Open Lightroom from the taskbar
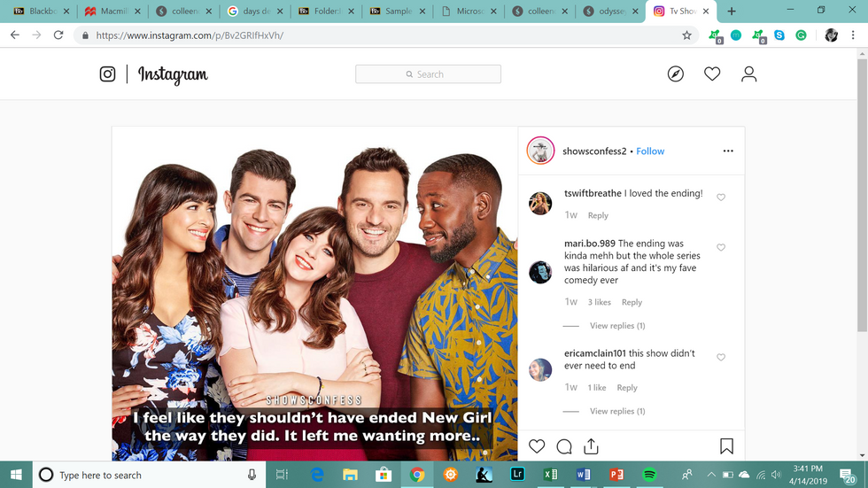 (x=517, y=475)
